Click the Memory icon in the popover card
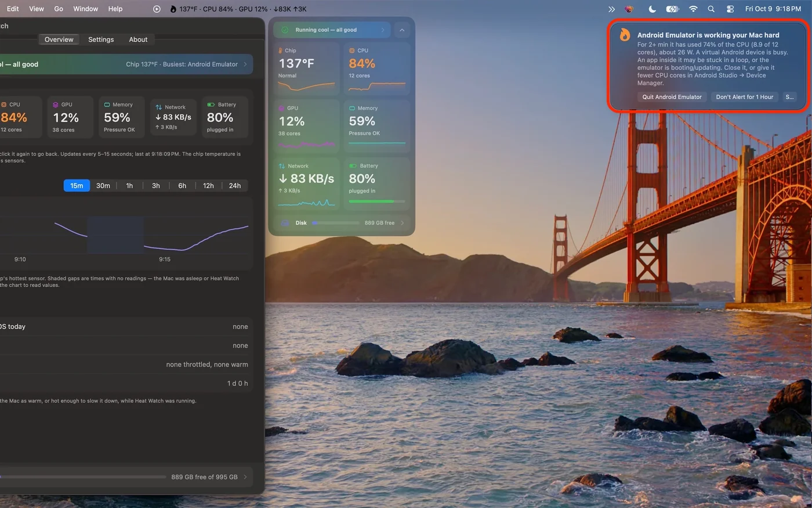The image size is (812, 508). click(351, 108)
